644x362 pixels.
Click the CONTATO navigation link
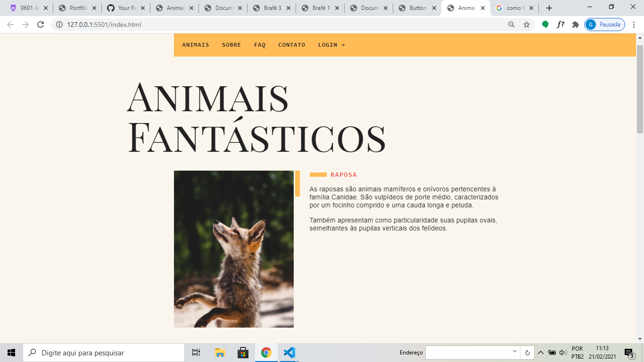click(292, 45)
